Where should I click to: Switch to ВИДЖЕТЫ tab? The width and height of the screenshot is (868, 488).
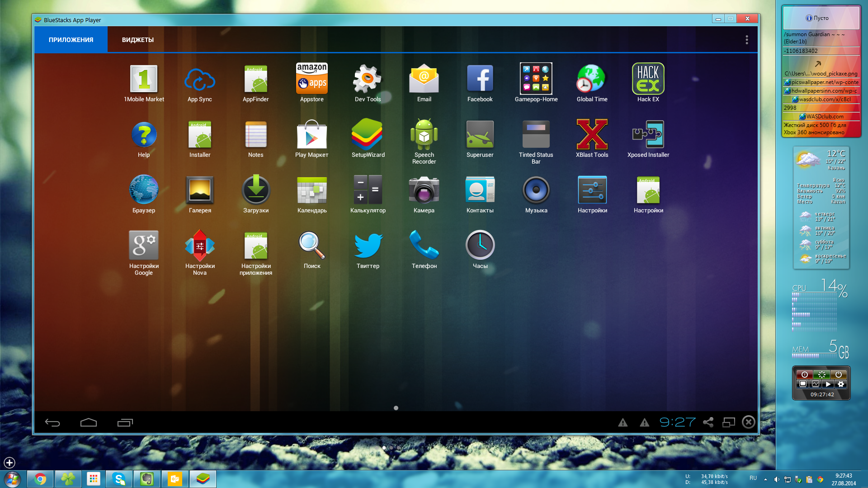point(138,40)
